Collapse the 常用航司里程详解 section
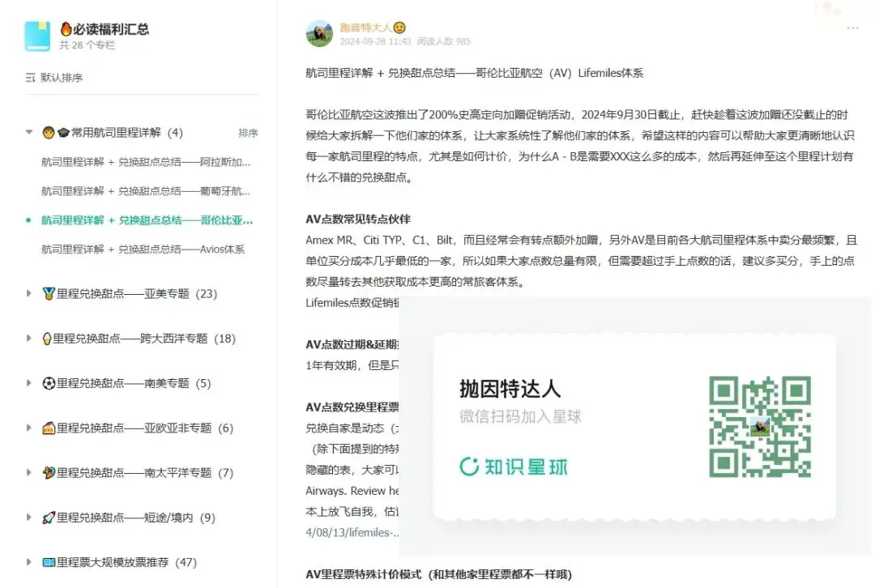875x588 pixels. pyautogui.click(x=30, y=132)
